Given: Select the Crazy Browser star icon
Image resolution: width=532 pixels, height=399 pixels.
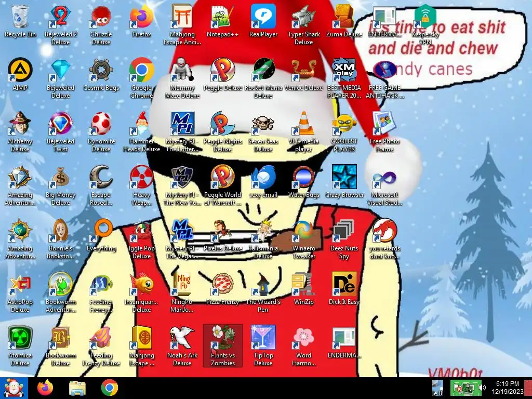Looking at the screenshot, I should (344, 177).
